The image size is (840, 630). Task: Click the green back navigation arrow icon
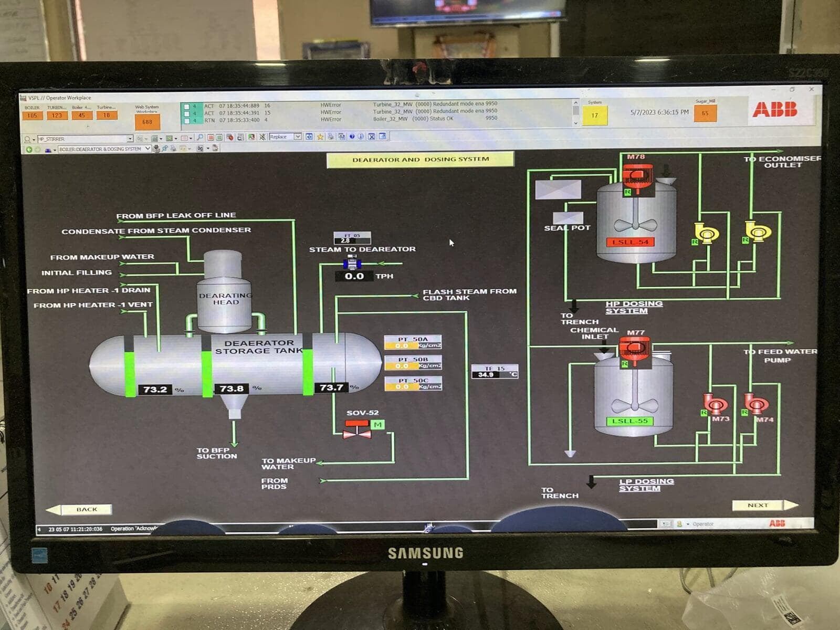(x=29, y=150)
